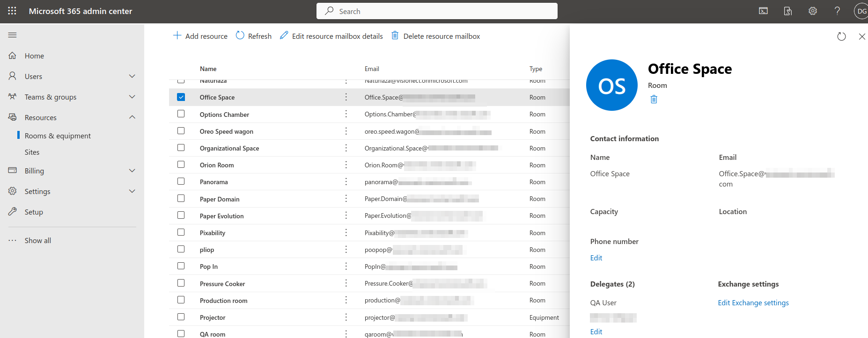Open more actions for Projector row
Viewport: 868px width, 338px height.
tap(346, 317)
